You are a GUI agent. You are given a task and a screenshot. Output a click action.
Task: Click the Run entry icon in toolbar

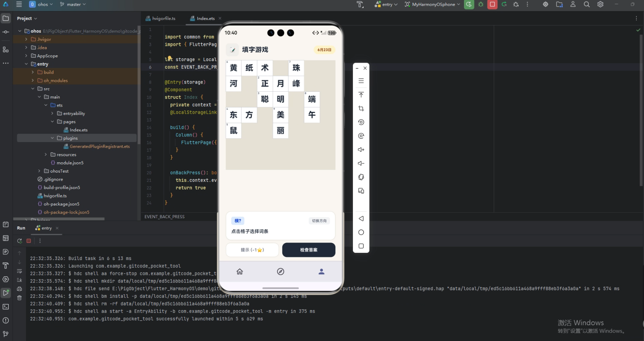tap(469, 4)
